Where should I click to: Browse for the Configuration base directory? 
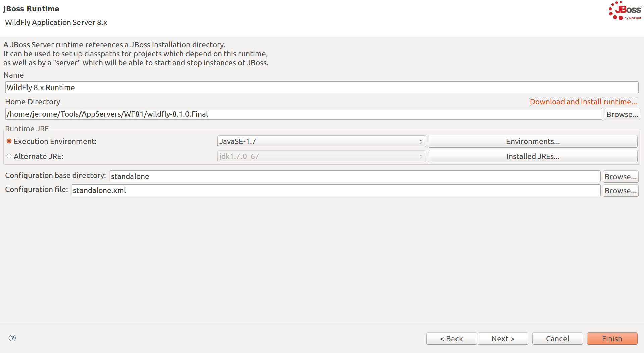(x=621, y=177)
